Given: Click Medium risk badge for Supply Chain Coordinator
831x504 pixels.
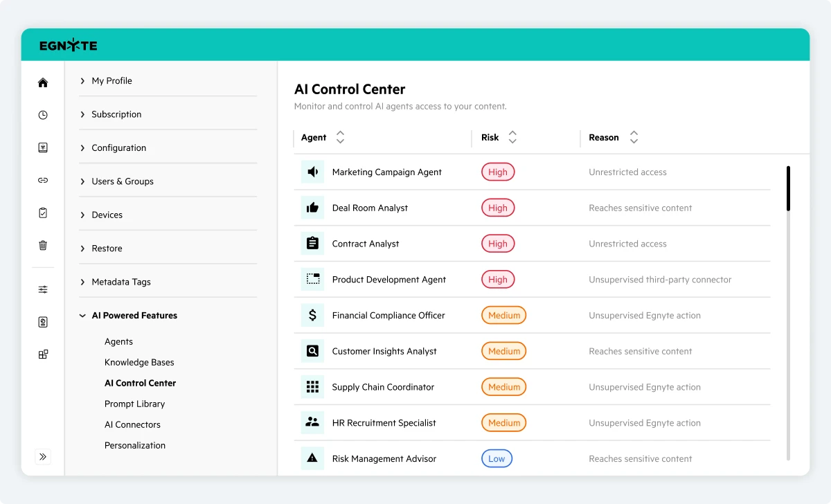Looking at the screenshot, I should (x=504, y=387).
